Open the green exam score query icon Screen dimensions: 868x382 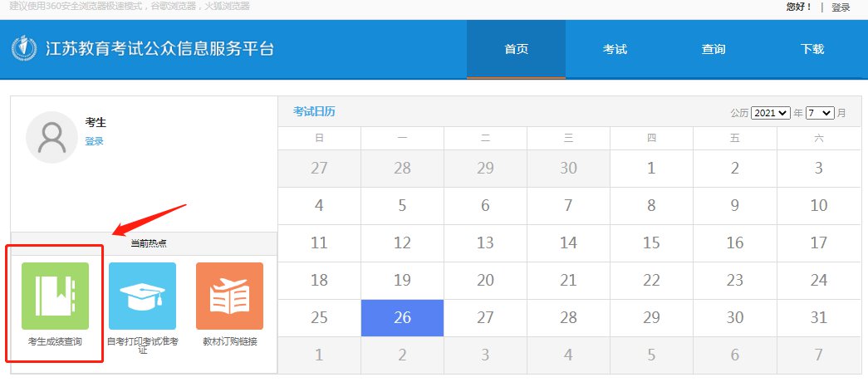tap(55, 296)
